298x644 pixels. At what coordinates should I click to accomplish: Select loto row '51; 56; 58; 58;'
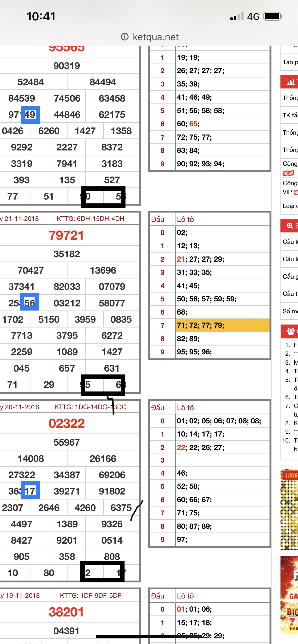pyautogui.click(x=223, y=110)
